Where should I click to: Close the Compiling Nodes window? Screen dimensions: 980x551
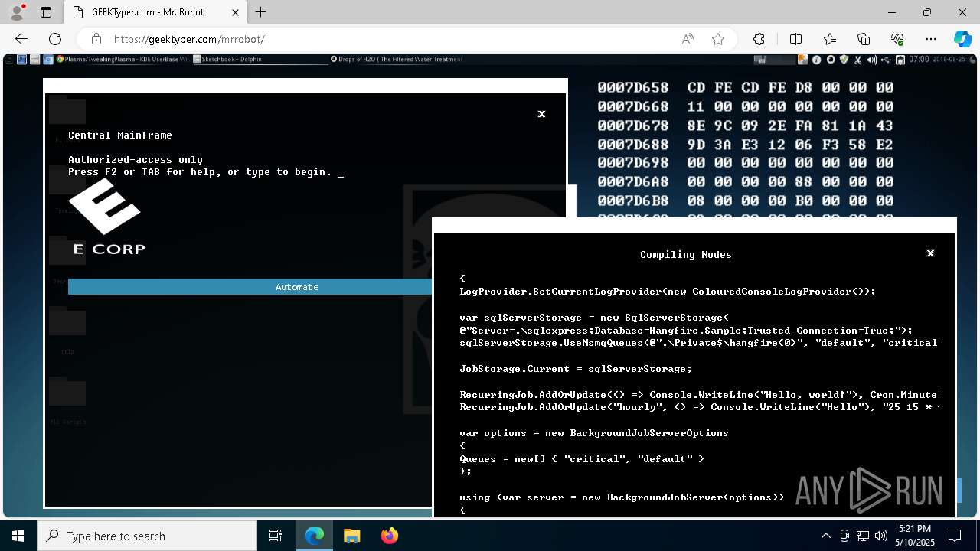point(930,253)
